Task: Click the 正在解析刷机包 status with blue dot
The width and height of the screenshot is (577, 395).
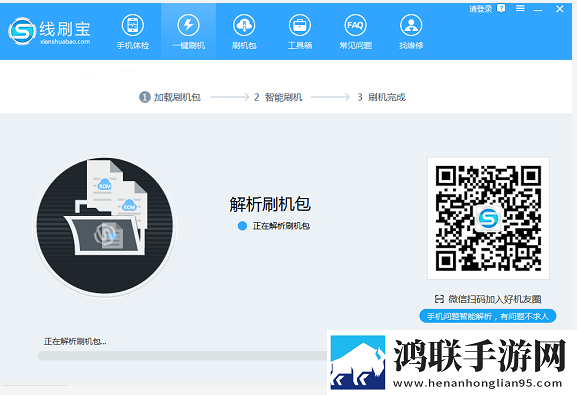Action: pyautogui.click(x=274, y=226)
